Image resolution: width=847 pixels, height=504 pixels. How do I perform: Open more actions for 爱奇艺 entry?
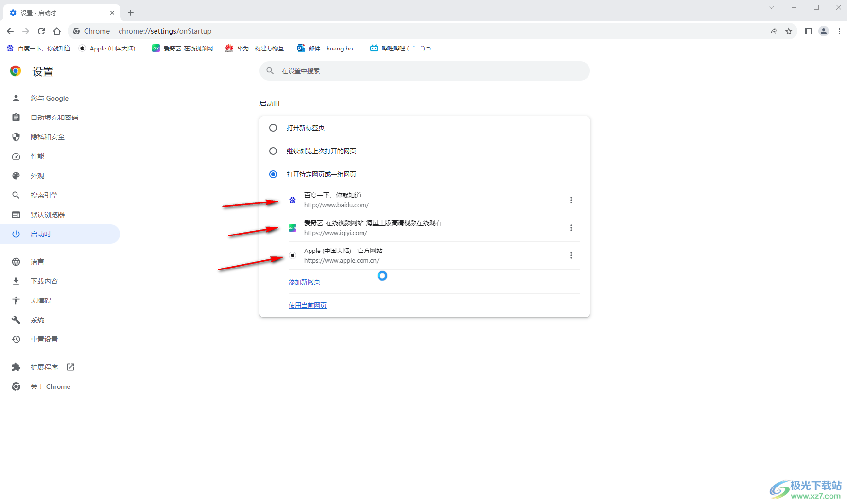[x=571, y=228]
